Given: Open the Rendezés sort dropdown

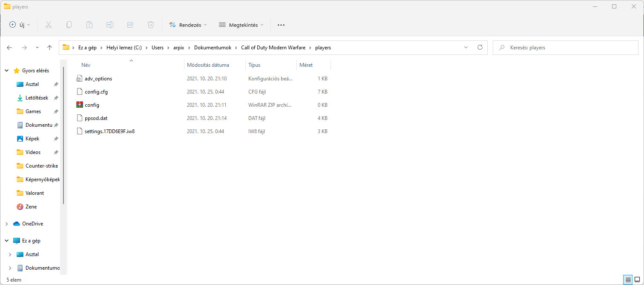Looking at the screenshot, I should point(188,25).
